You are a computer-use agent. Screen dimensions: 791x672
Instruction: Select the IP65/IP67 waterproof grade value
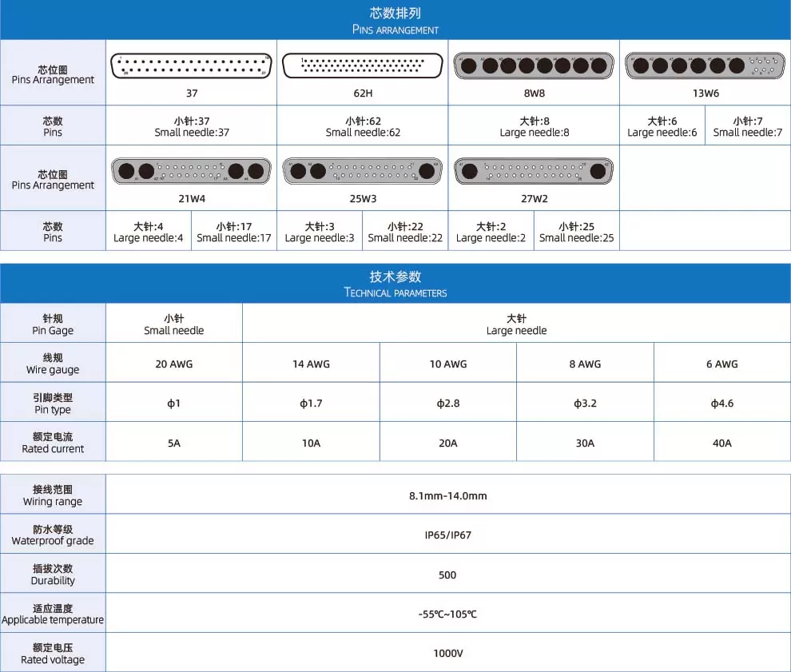[448, 535]
